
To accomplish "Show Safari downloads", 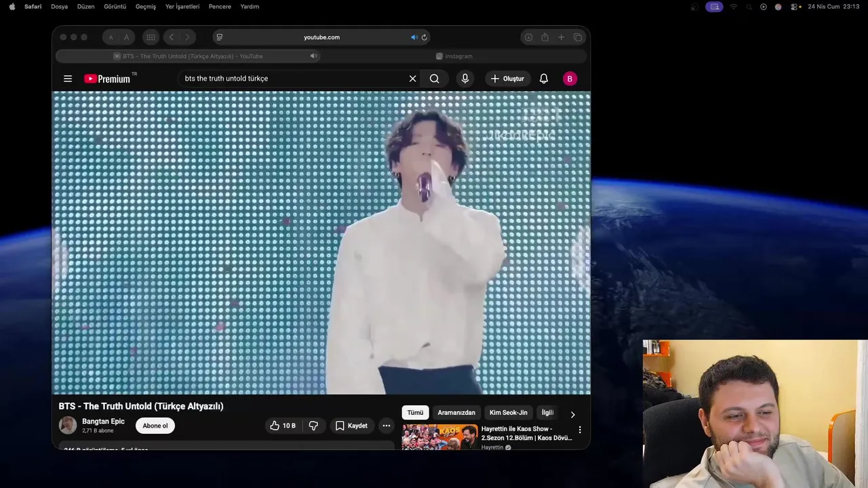I will pos(528,37).
